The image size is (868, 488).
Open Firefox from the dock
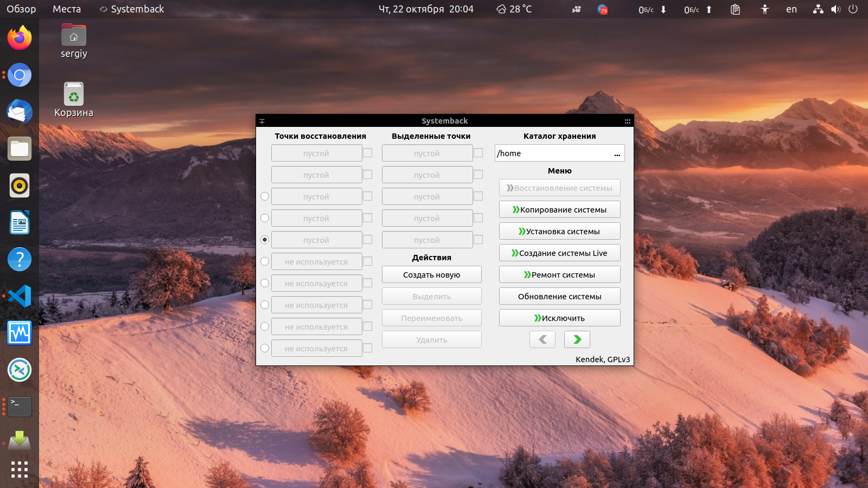tap(20, 38)
